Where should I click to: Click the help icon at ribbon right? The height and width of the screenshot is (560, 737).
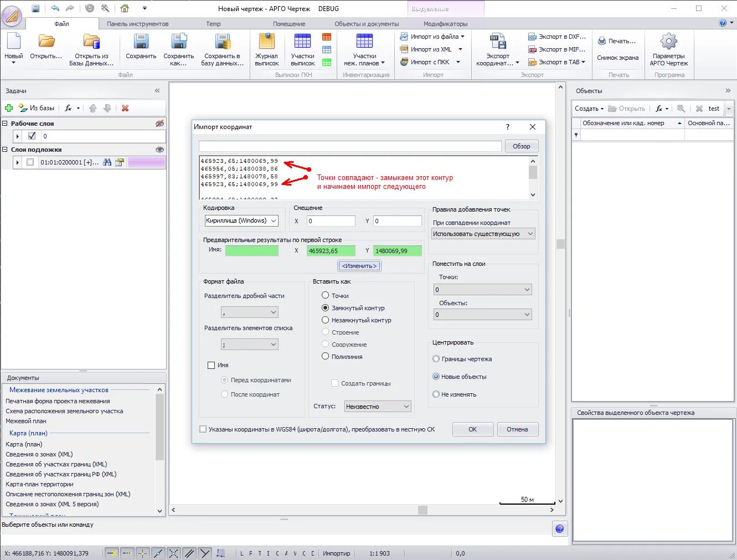pyautogui.click(x=723, y=23)
